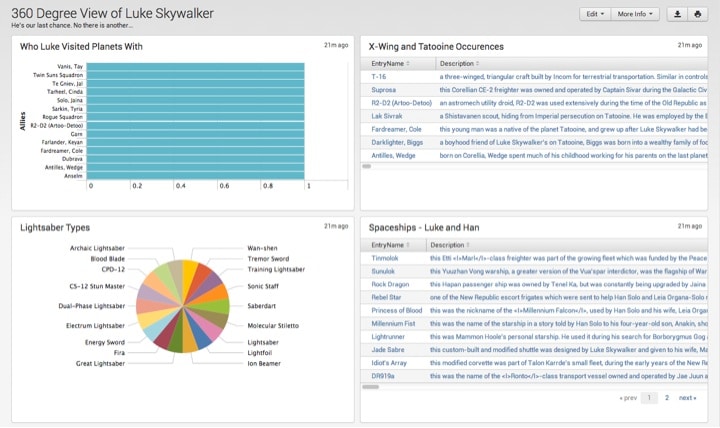This screenshot has width=720, height=428.
Task: Click the Archaic Lightsaber pie label
Action: pyautogui.click(x=97, y=248)
